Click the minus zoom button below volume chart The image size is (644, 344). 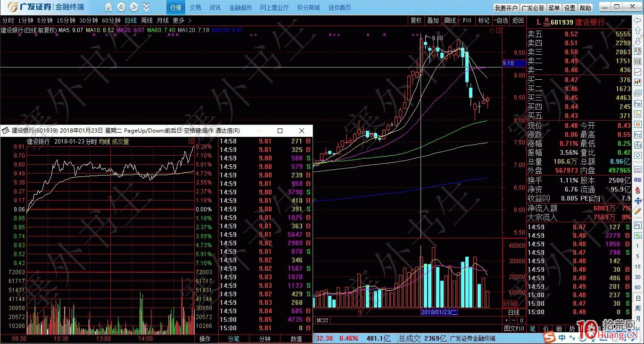click(x=514, y=320)
